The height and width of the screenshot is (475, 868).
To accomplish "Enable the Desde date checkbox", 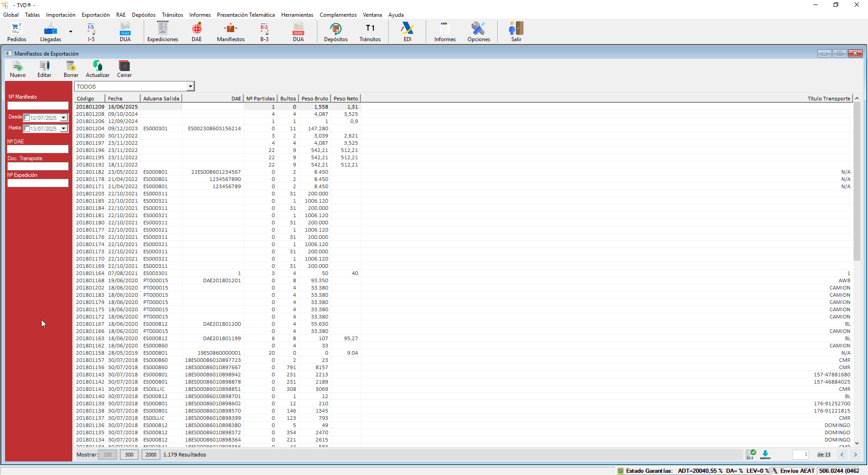I will pos(27,118).
